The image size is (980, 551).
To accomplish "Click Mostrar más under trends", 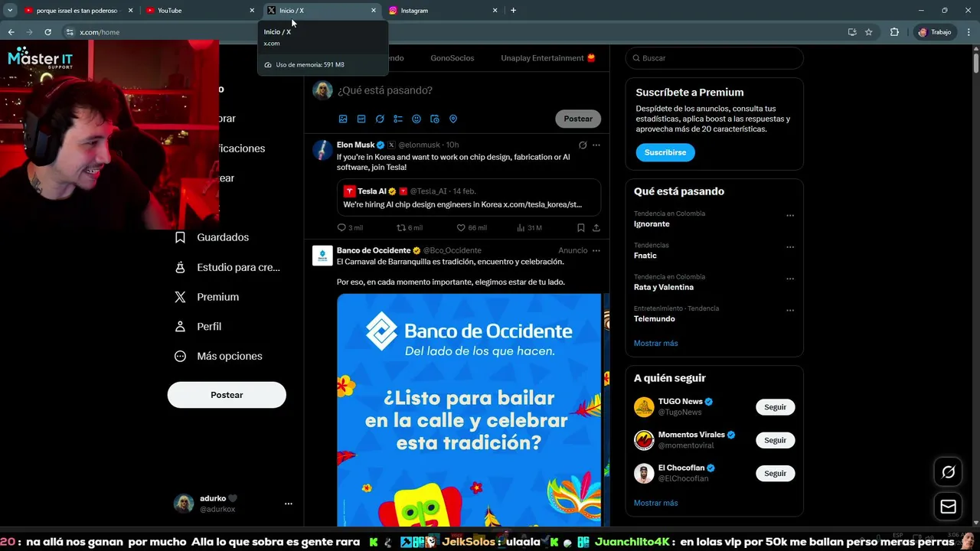I will pos(655,344).
